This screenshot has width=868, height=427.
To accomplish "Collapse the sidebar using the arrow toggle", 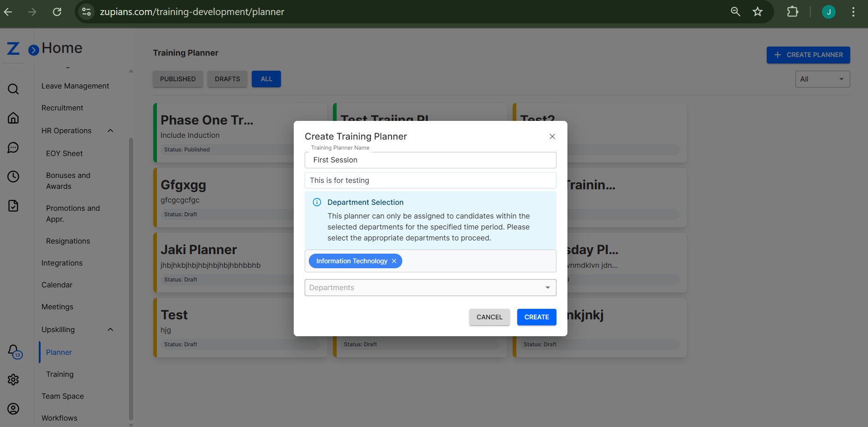I will click(33, 50).
